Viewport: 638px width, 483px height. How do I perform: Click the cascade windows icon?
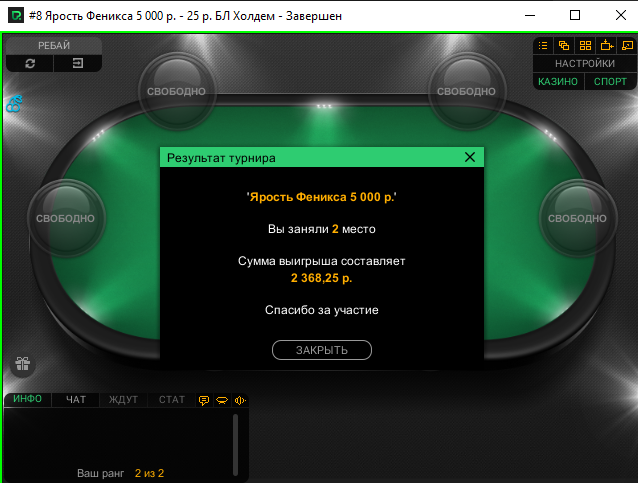[x=564, y=46]
